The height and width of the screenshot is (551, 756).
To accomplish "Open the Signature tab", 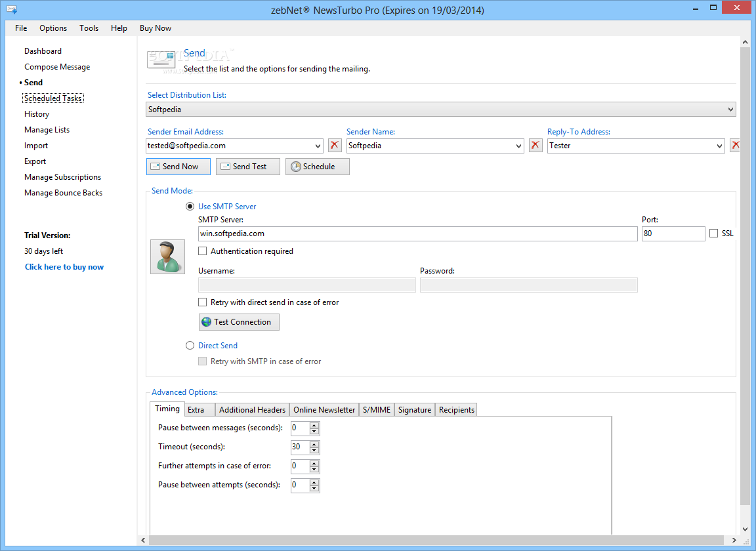I will click(x=415, y=410).
